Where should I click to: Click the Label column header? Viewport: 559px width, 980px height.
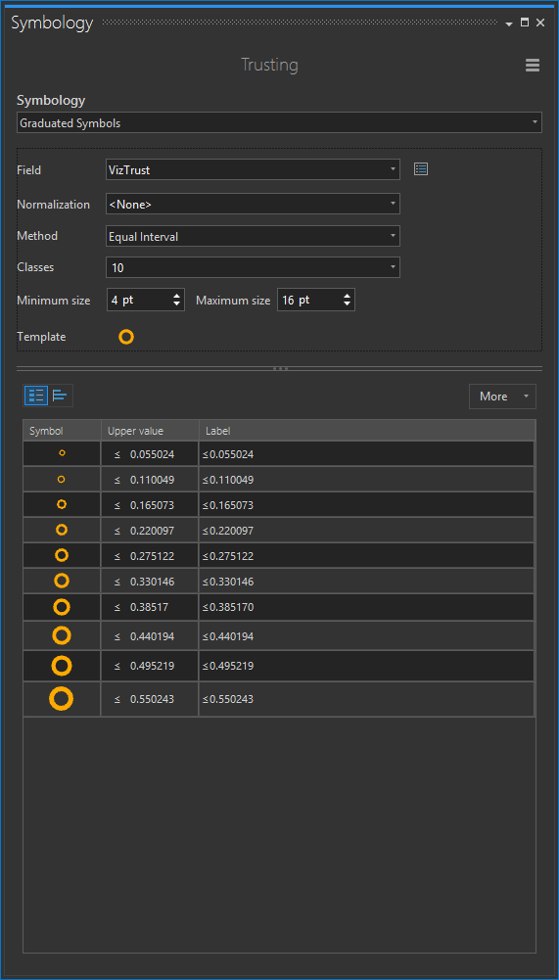coord(367,431)
